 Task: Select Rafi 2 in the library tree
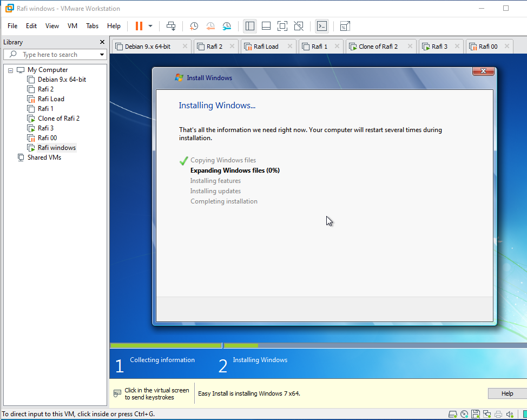point(40,89)
